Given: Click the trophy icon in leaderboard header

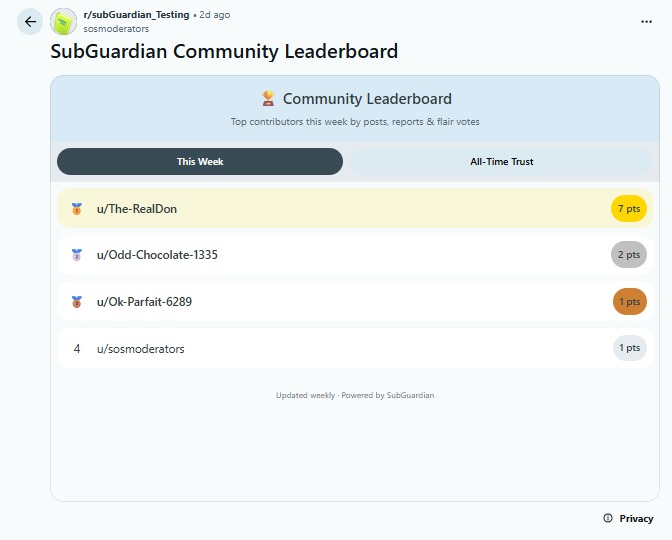Looking at the screenshot, I should (x=268, y=99).
